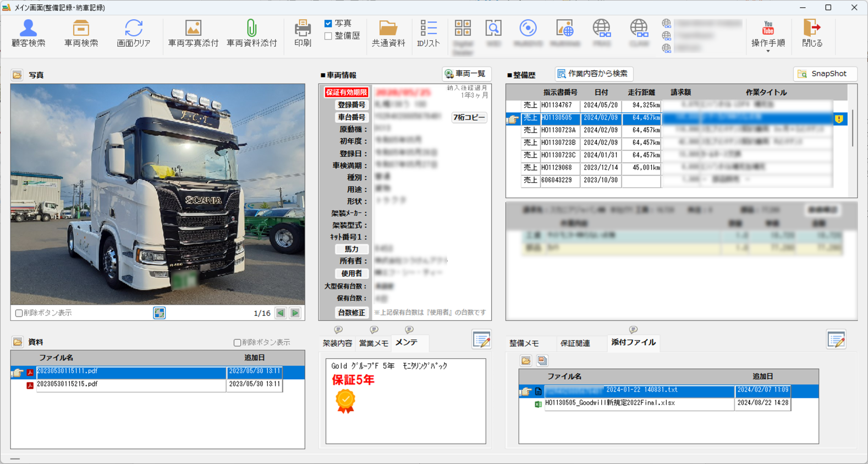Select the 20230530115215.pdf file row
The height and width of the screenshot is (464, 868).
131,384
